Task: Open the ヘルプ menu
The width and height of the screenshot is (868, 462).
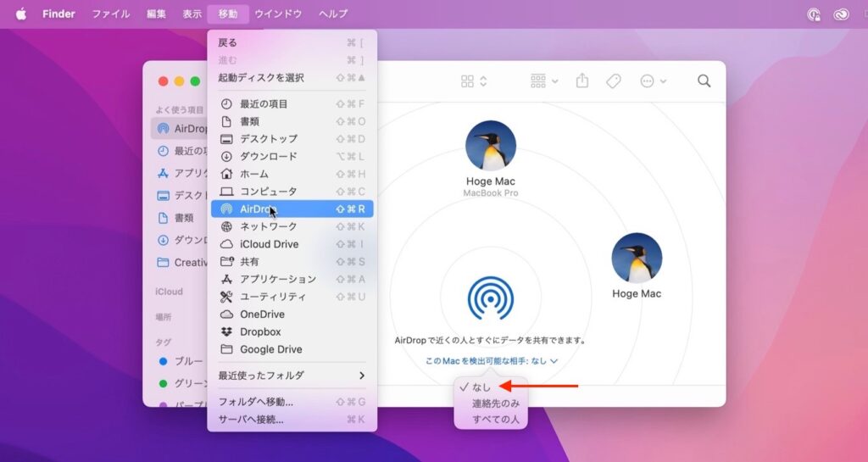Action: point(333,14)
